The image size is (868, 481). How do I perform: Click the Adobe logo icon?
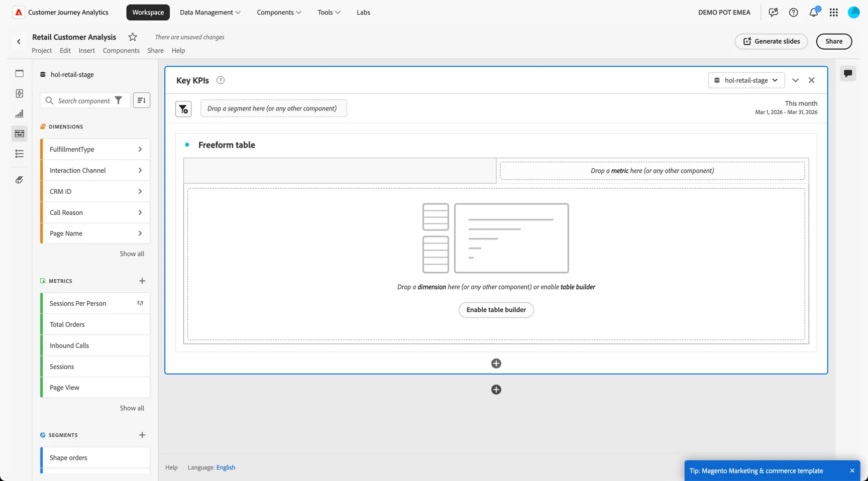point(19,13)
